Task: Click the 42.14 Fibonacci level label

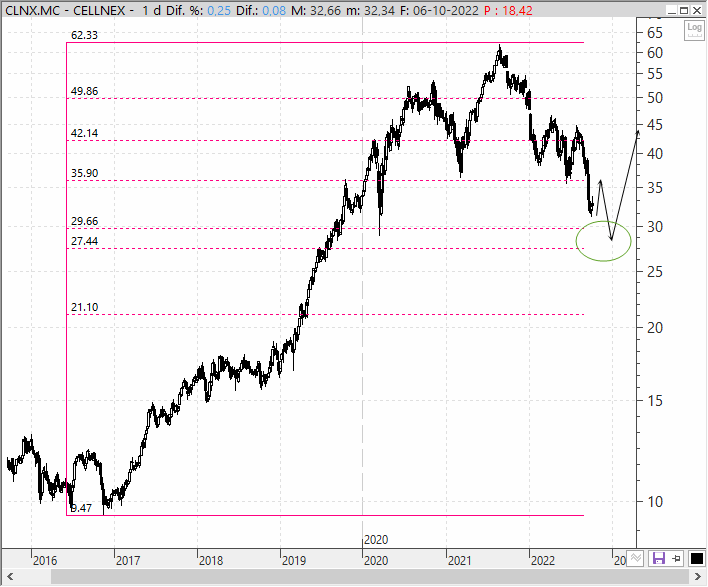Action: pos(84,133)
